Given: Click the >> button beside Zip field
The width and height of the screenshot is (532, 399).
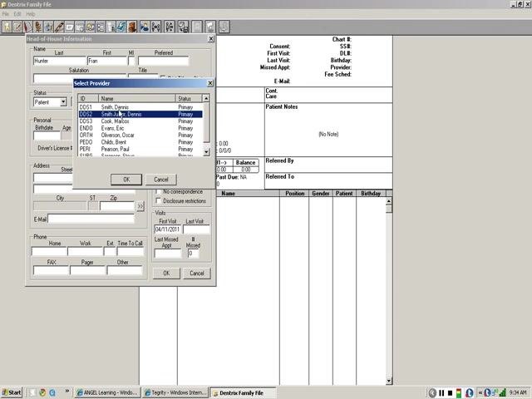Looking at the screenshot, I should pos(140,206).
